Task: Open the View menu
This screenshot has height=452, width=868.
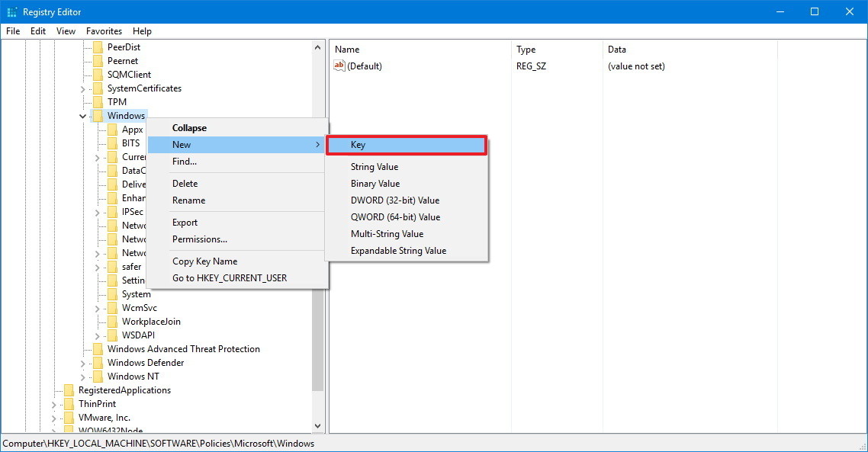Action: (66, 31)
